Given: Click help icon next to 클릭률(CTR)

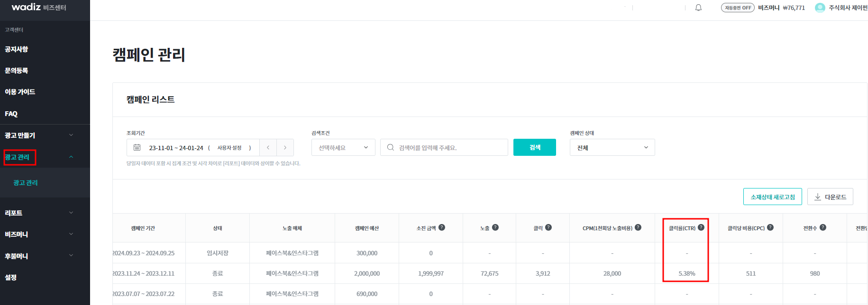Looking at the screenshot, I should click(x=701, y=227).
